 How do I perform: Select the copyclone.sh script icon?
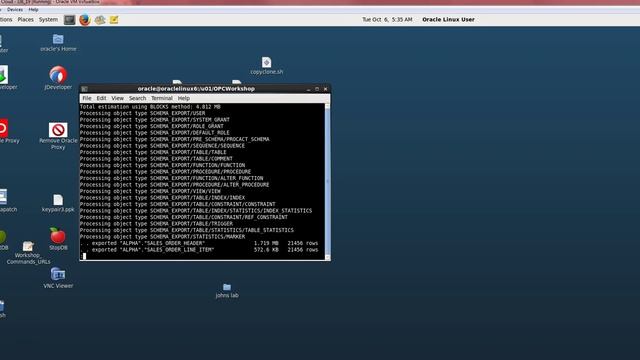coord(267,66)
